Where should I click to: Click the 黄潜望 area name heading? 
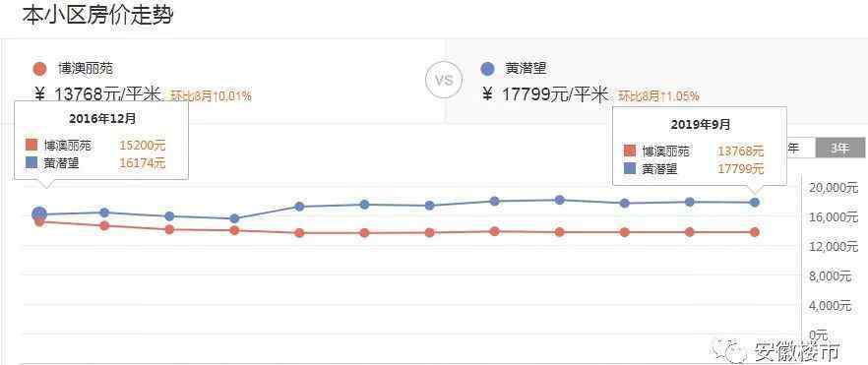point(526,70)
